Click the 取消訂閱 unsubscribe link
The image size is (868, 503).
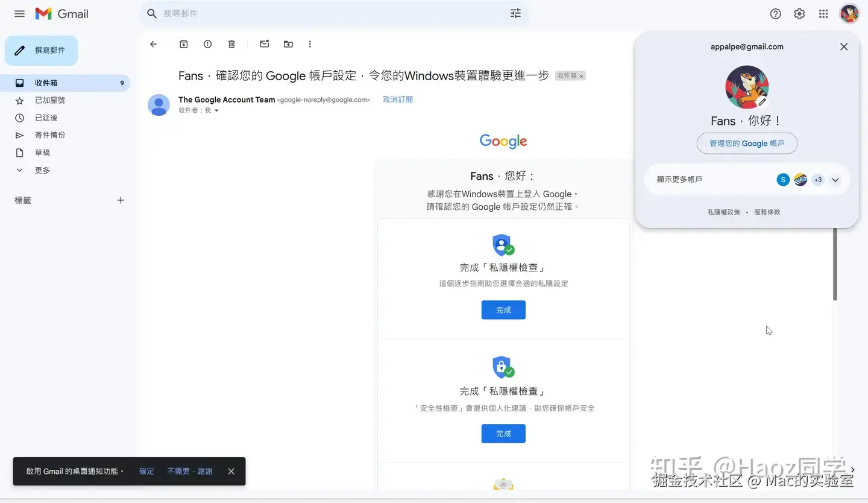[x=398, y=100]
